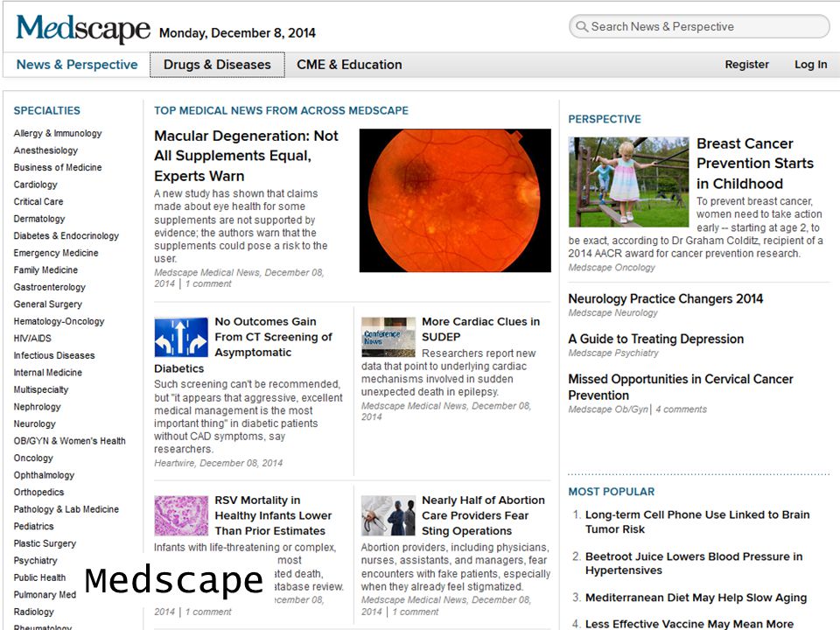Select the HIV/AIDS specialty
Screen dimensions: 840x630
(x=32, y=339)
